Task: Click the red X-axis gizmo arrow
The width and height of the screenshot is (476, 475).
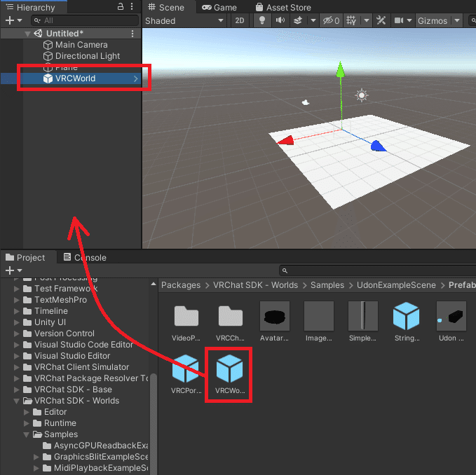Action: pyautogui.click(x=285, y=140)
